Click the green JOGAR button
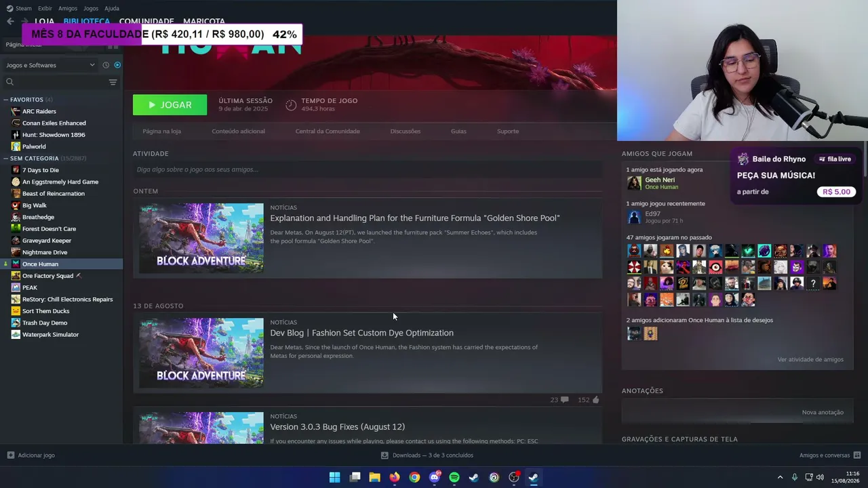This screenshot has height=488, width=868. click(x=170, y=105)
